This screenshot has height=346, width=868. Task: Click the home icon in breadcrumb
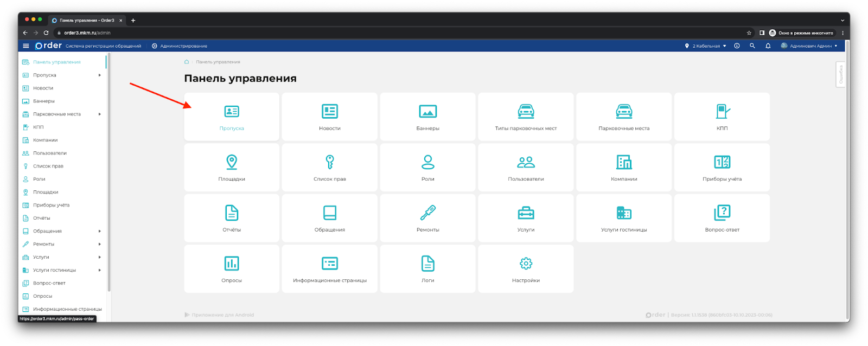click(187, 62)
